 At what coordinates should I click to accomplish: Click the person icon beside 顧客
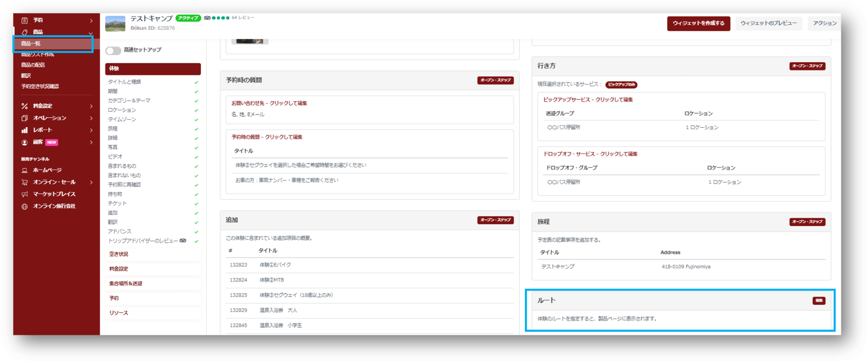(x=24, y=143)
